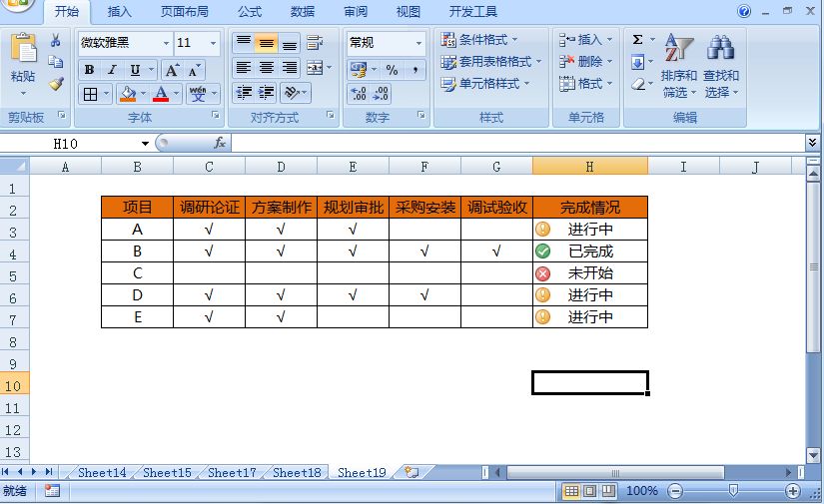Open the font name dropdown 微软雅黑

[166, 43]
